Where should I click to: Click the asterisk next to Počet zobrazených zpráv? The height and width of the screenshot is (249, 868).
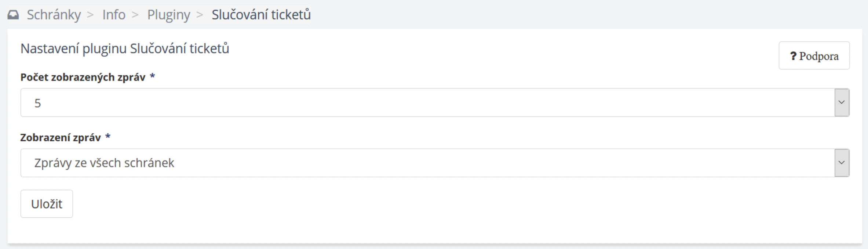click(152, 76)
